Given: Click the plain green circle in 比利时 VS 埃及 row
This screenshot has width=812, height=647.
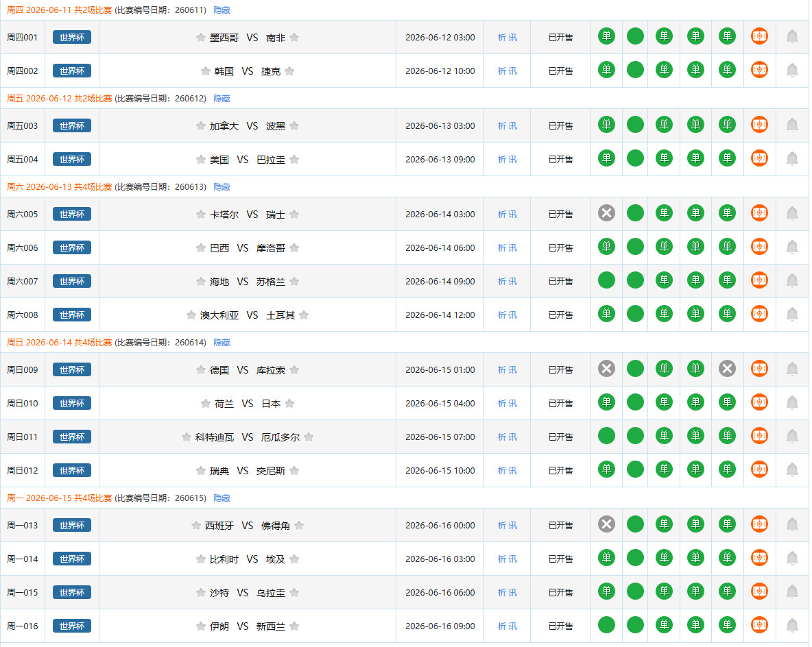Looking at the screenshot, I should click(x=635, y=558).
